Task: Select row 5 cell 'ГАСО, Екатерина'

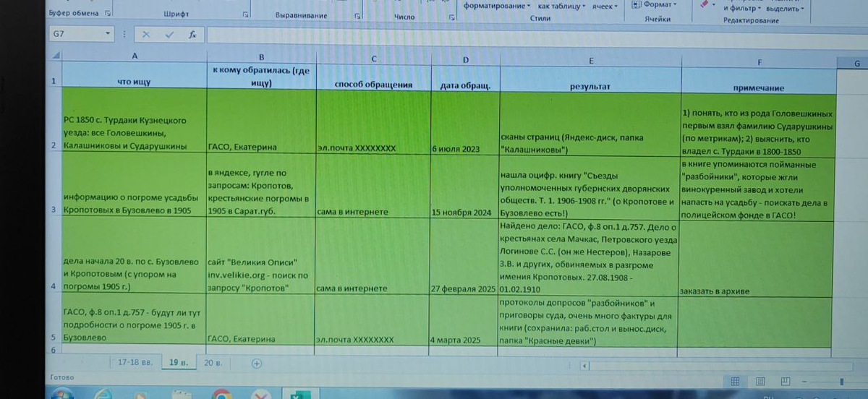Action: 261,321
